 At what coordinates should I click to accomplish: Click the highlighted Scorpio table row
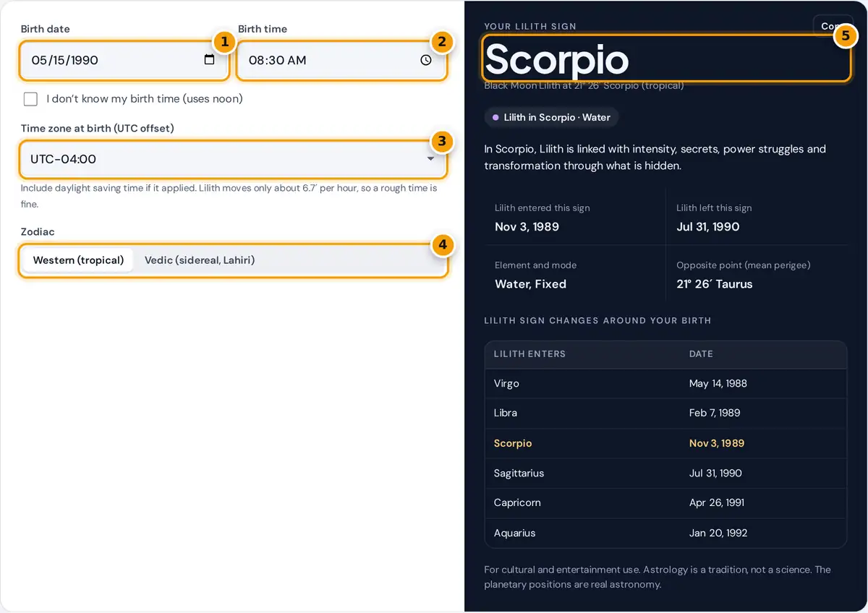665,443
